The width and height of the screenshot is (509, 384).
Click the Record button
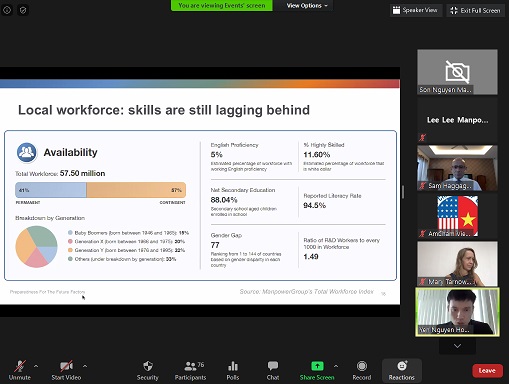(362, 370)
